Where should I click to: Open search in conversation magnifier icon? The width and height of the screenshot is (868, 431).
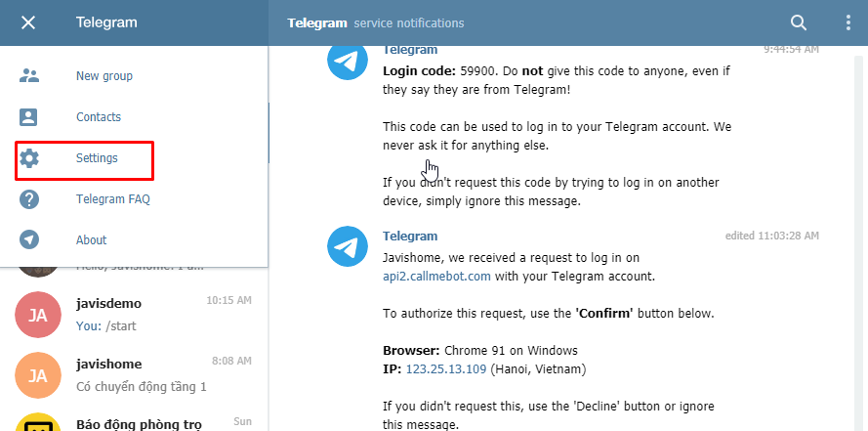click(799, 22)
